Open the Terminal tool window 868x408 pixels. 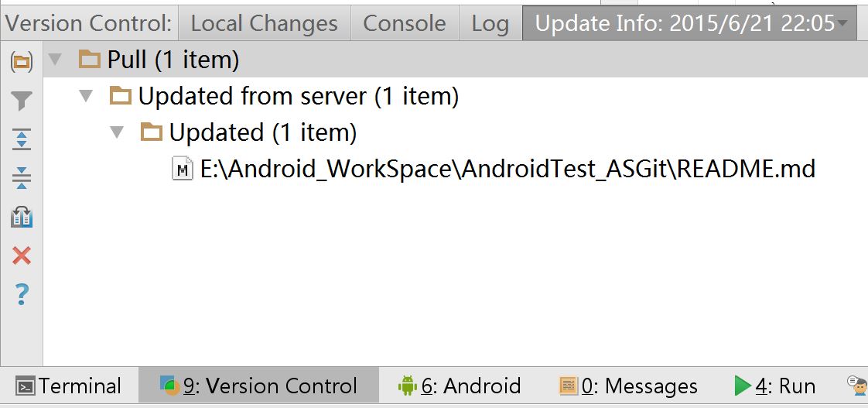pyautogui.click(x=70, y=386)
